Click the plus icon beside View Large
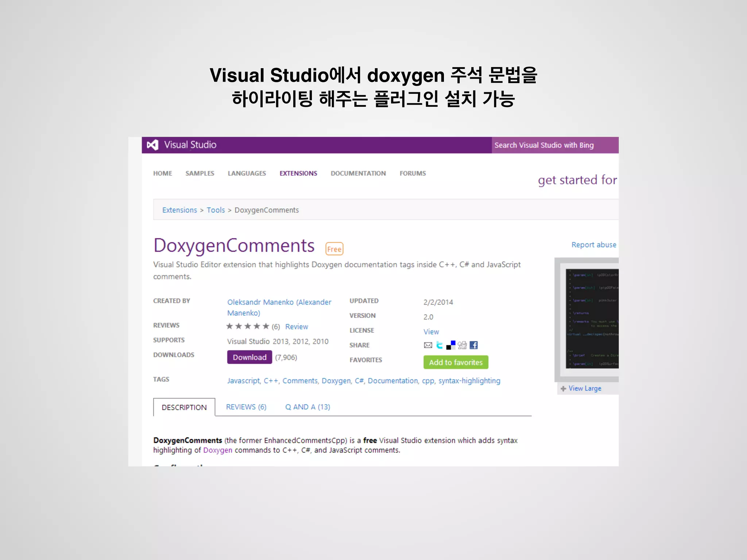747x560 pixels. pos(563,389)
